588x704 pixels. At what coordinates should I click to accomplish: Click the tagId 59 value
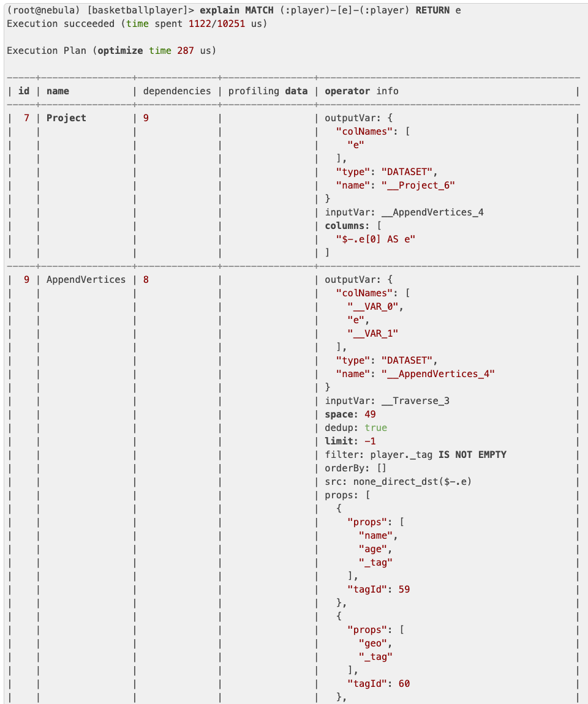pos(403,590)
